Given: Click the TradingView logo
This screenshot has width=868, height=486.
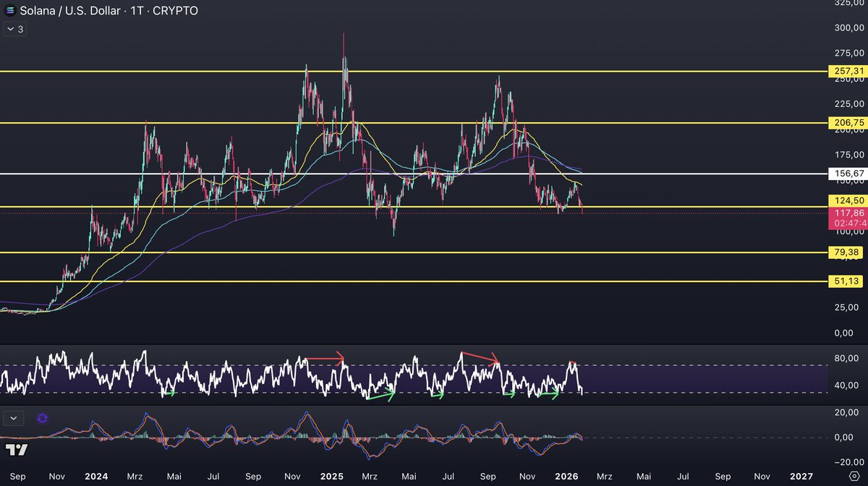Looking at the screenshot, I should click(18, 450).
